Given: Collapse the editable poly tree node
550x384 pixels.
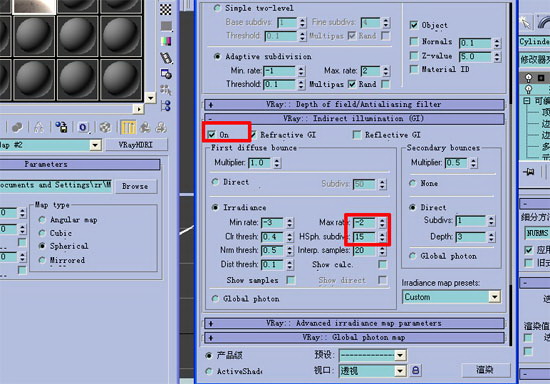Looking at the screenshot, I should [526, 101].
